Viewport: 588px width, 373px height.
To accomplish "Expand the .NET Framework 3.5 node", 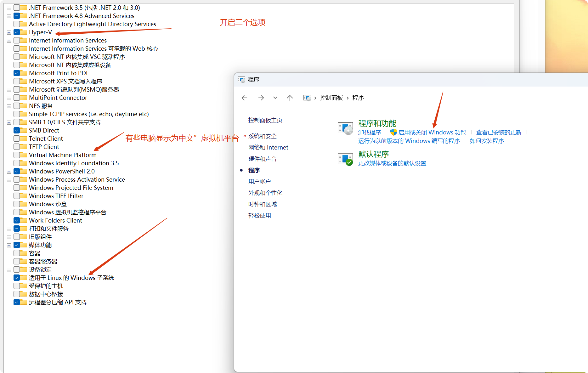I will tap(9, 8).
